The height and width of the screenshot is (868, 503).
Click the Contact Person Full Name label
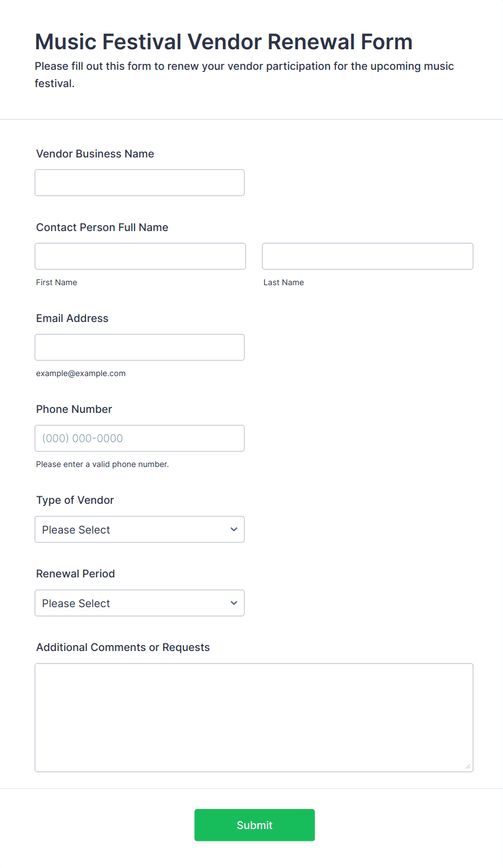tap(102, 227)
